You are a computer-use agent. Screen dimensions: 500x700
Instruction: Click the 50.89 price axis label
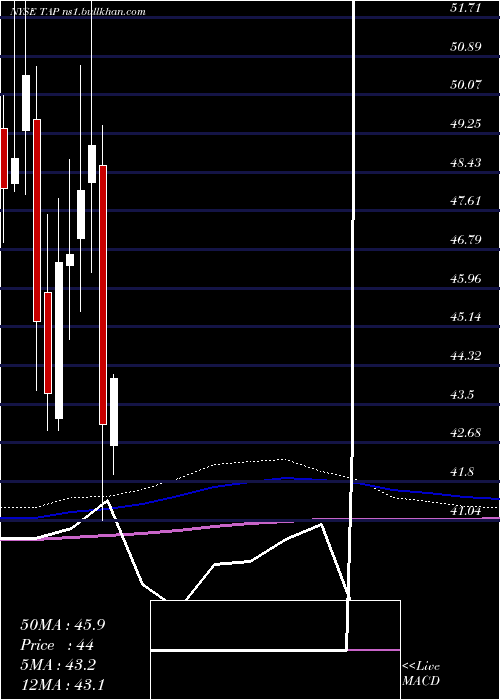click(x=466, y=46)
